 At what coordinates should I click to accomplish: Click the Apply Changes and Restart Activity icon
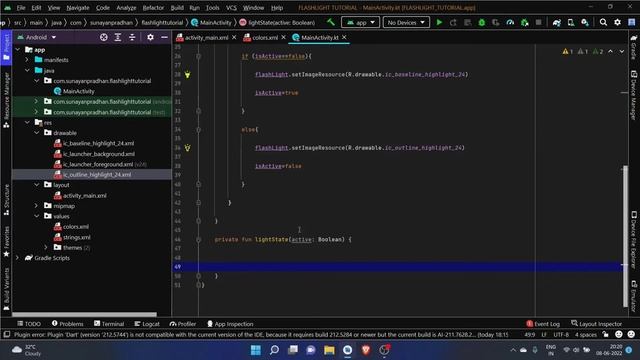453,22
